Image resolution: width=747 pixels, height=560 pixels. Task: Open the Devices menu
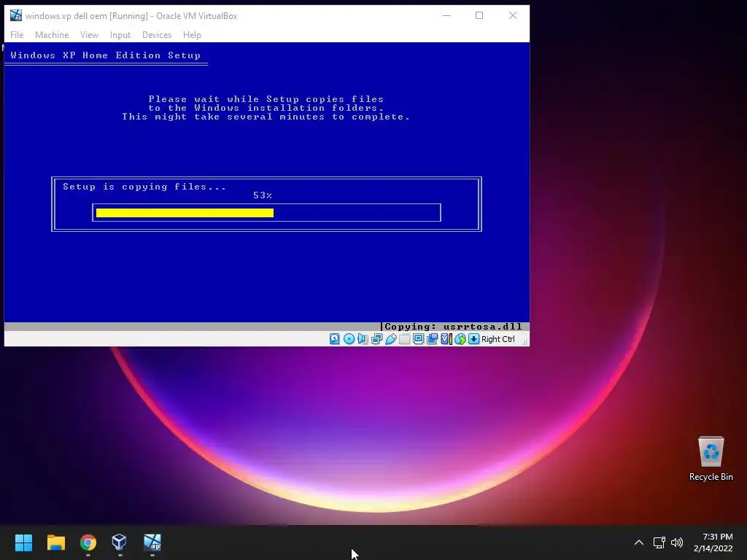coord(157,35)
